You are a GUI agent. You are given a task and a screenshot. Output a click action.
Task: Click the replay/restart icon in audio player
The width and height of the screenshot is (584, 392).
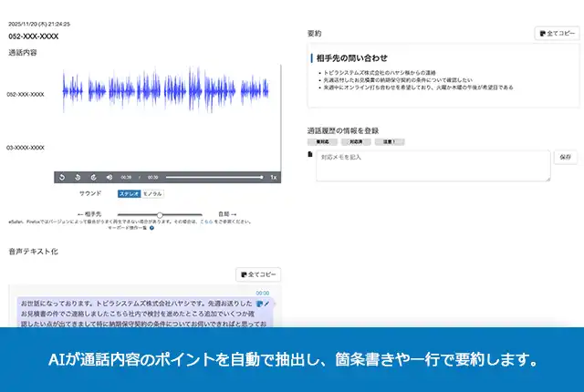pos(62,177)
